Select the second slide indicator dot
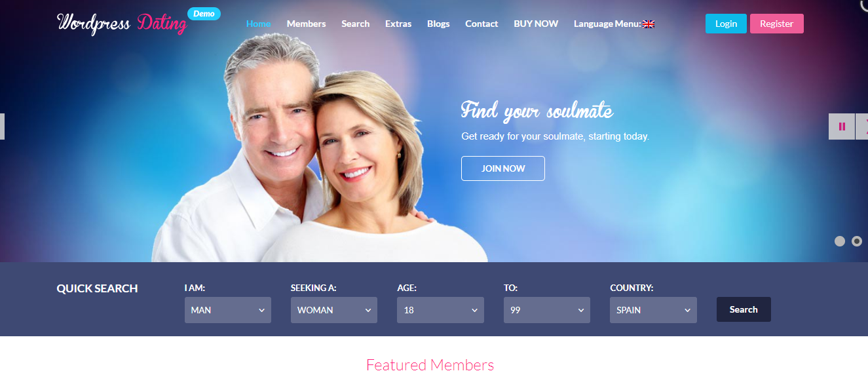The width and height of the screenshot is (868, 390). (857, 241)
